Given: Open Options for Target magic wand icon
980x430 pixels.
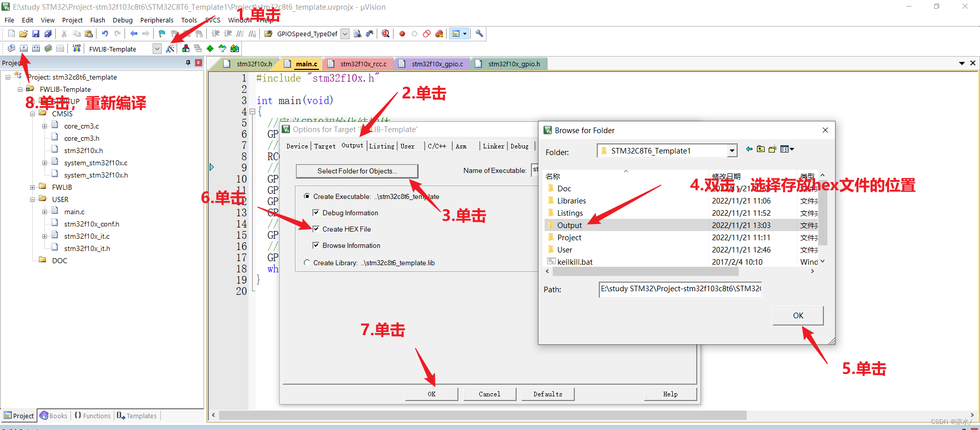Looking at the screenshot, I should (x=170, y=48).
